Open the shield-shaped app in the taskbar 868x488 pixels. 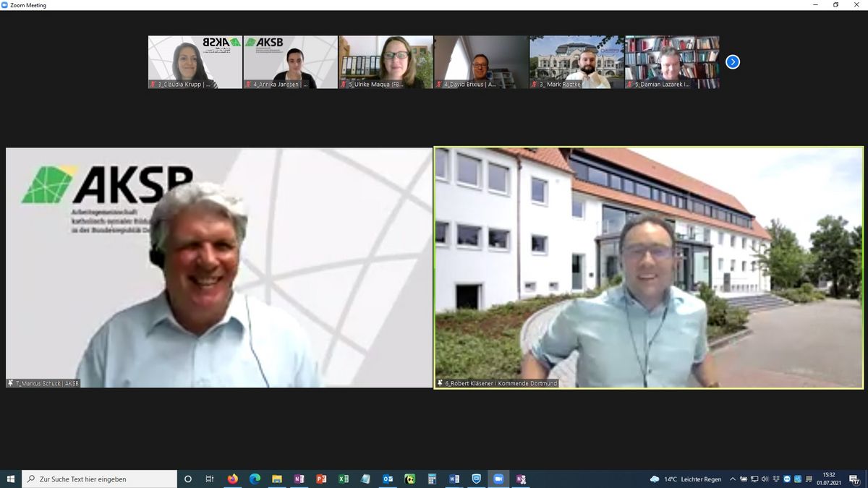point(476,479)
